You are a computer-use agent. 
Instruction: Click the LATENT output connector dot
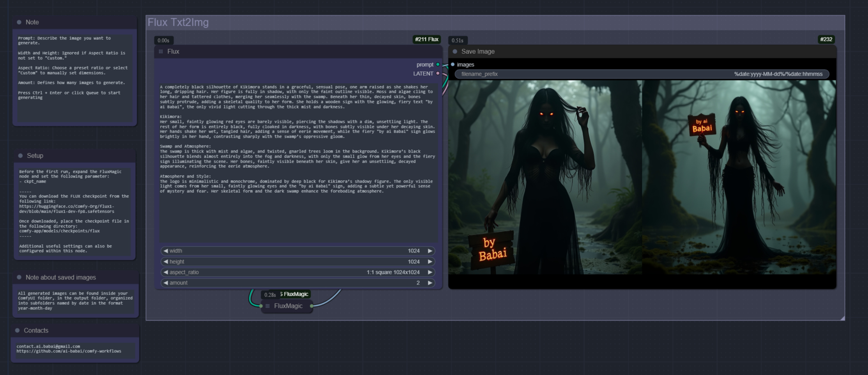click(x=438, y=73)
